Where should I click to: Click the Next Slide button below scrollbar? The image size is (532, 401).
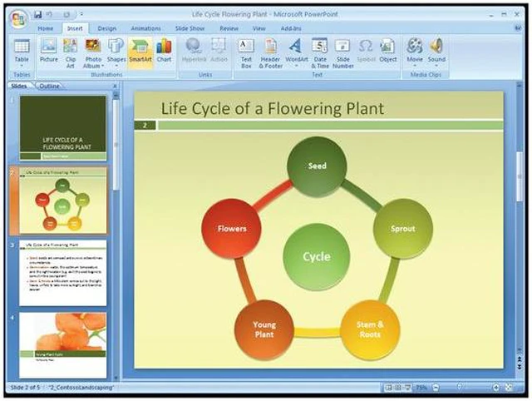pos(520,367)
